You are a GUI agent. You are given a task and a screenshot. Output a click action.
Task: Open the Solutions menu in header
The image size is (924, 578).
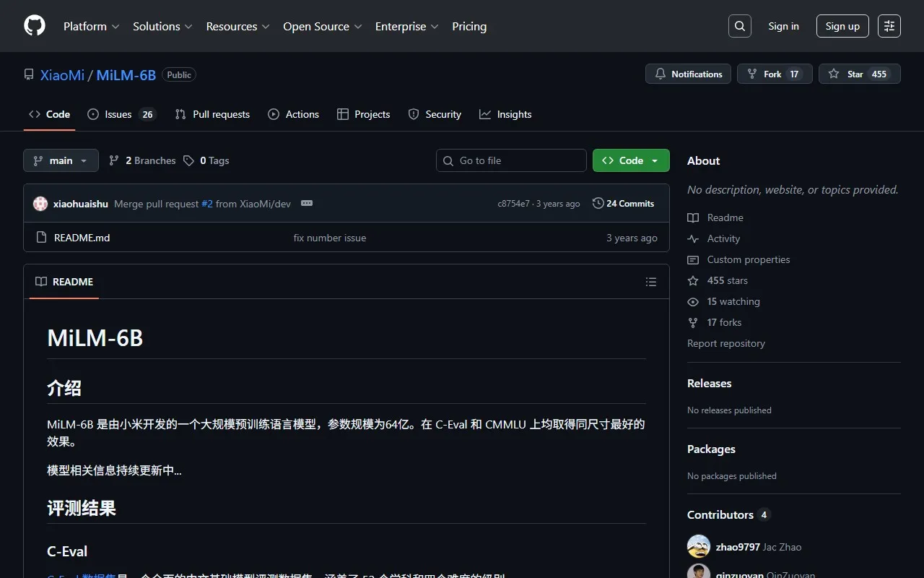point(162,26)
